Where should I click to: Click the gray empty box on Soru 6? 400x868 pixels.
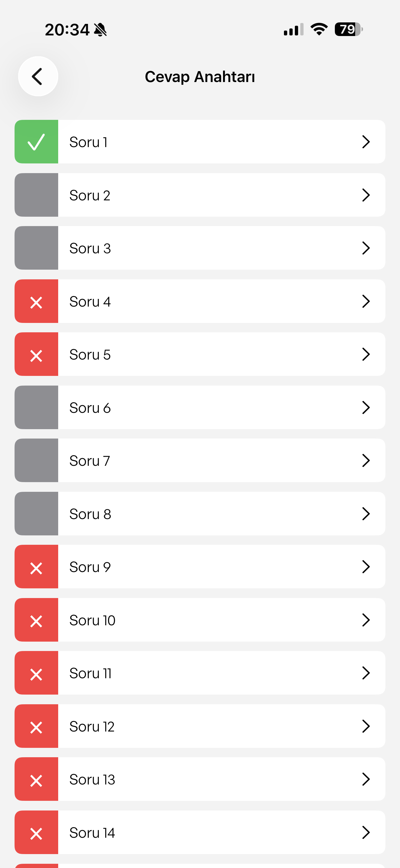point(36,408)
